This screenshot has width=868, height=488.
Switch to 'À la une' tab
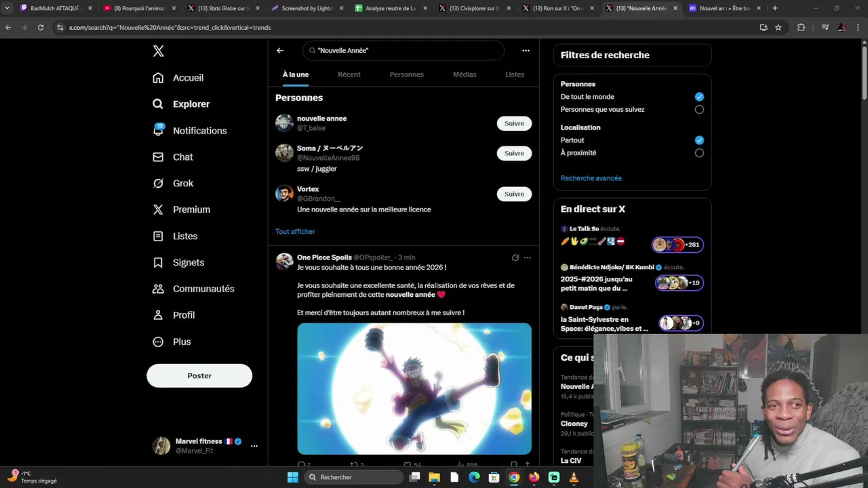[x=296, y=75]
